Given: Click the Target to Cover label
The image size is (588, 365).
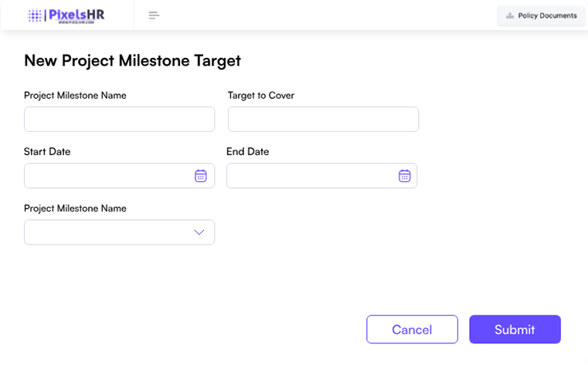Looking at the screenshot, I should pyautogui.click(x=261, y=96).
